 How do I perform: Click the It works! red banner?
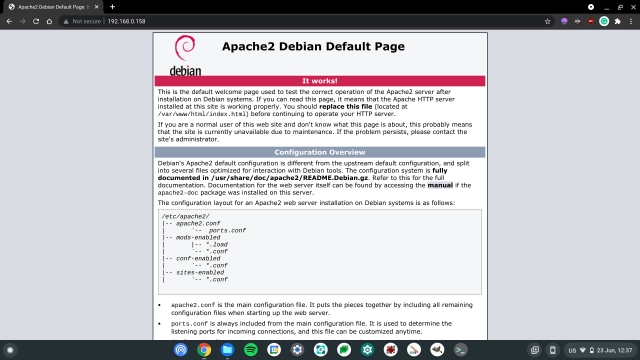[x=320, y=81]
